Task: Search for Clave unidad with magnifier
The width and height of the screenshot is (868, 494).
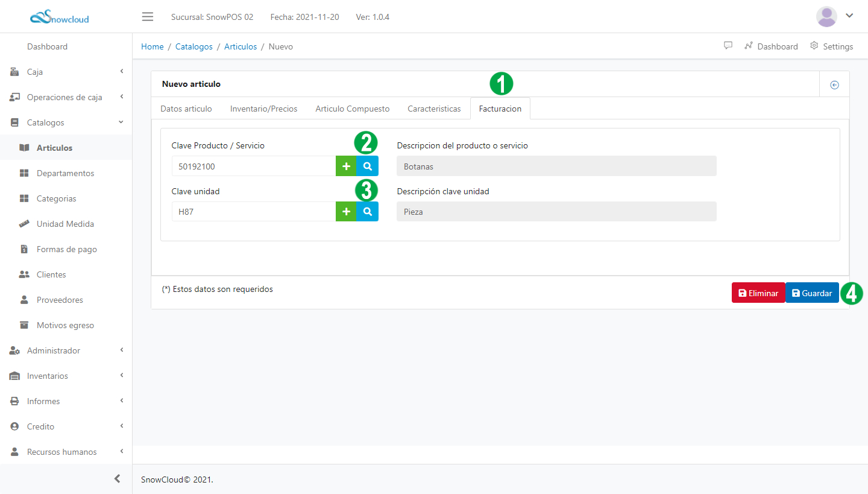Action: (x=368, y=212)
